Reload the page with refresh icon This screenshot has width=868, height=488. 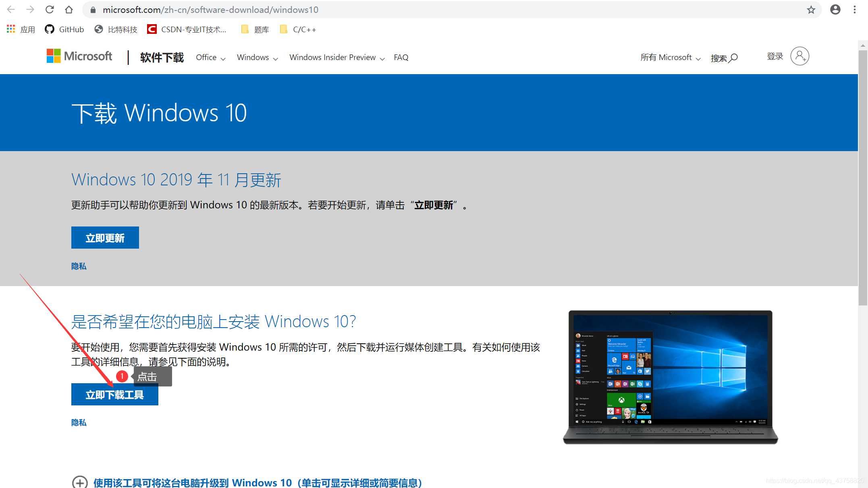click(x=50, y=10)
